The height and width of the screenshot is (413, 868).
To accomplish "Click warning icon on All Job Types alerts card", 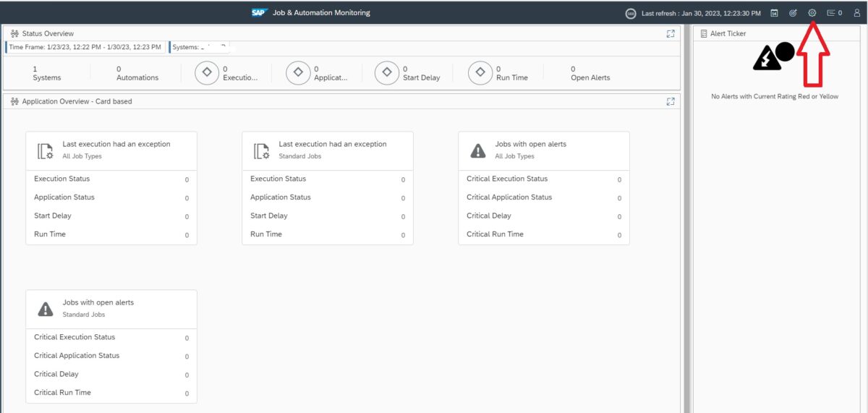I will pyautogui.click(x=478, y=150).
